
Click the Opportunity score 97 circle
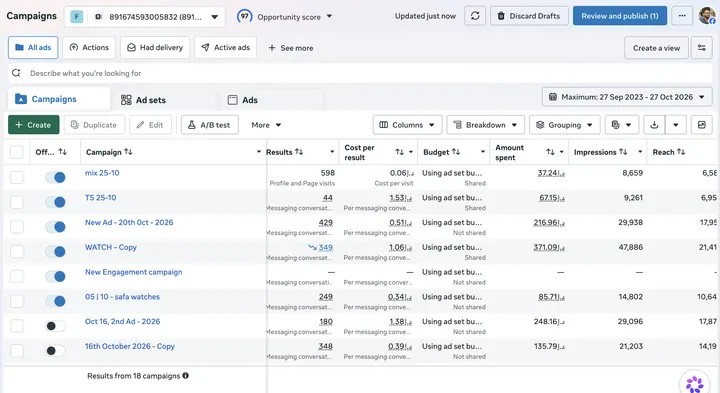244,17
